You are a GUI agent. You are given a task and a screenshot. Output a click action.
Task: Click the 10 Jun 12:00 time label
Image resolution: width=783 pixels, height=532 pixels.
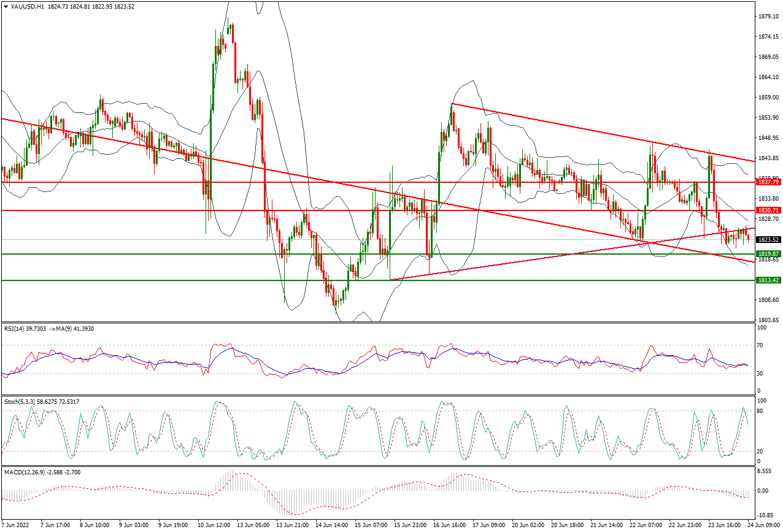(214, 526)
